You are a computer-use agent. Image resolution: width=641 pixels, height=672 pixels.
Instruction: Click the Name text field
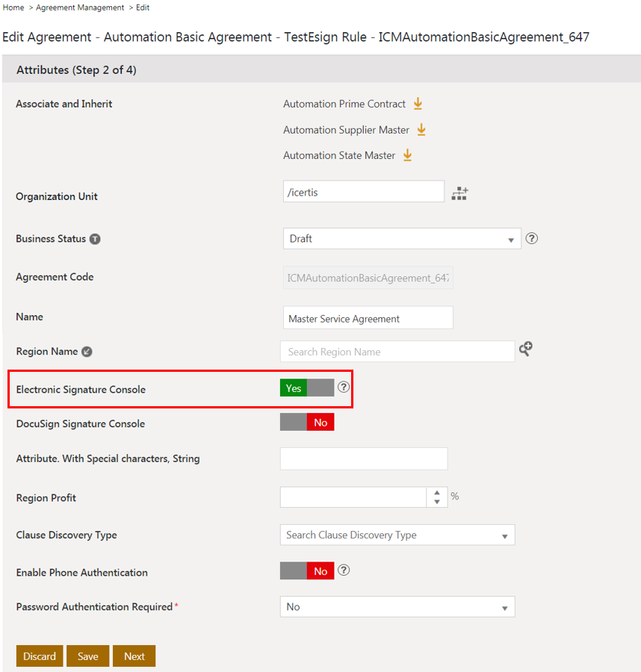pos(368,318)
